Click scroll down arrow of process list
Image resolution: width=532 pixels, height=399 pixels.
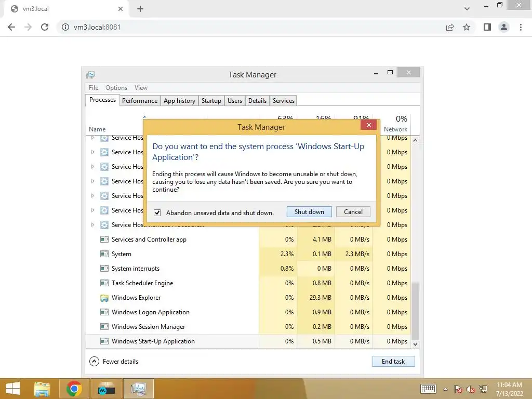pos(415,344)
